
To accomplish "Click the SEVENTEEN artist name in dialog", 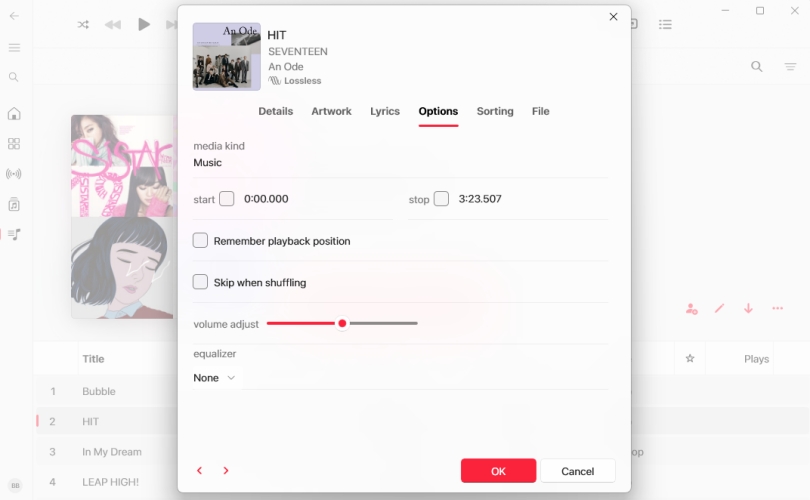I will point(298,52).
